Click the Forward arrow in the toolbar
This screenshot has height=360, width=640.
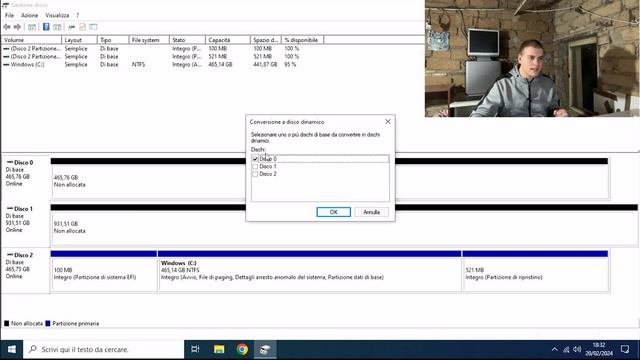[17, 27]
